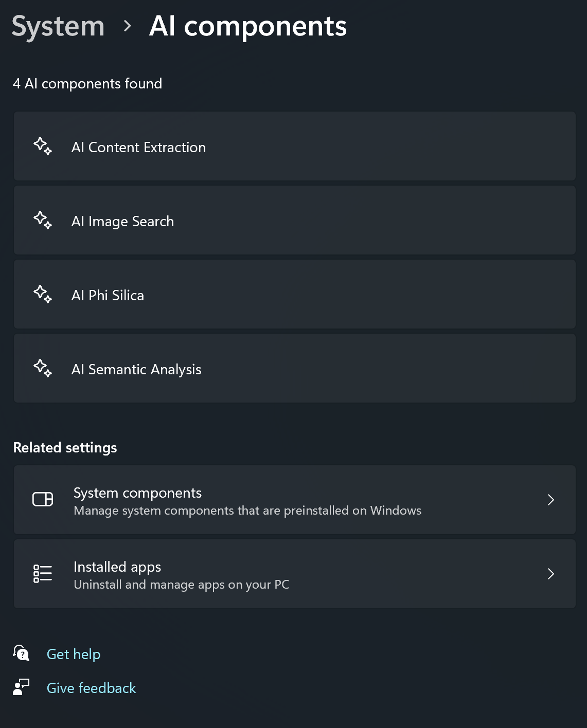This screenshot has height=728, width=587.
Task: Click the sparkle icon beside AI Content Extraction
Action: (43, 147)
